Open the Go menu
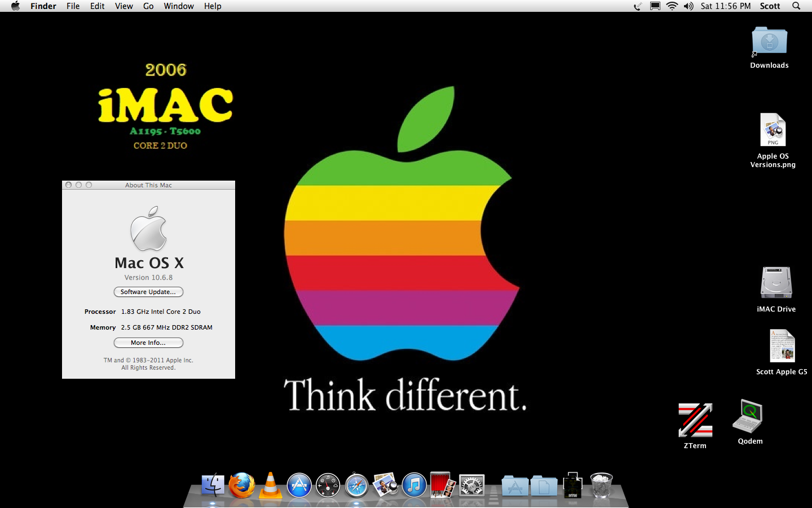 (x=148, y=6)
